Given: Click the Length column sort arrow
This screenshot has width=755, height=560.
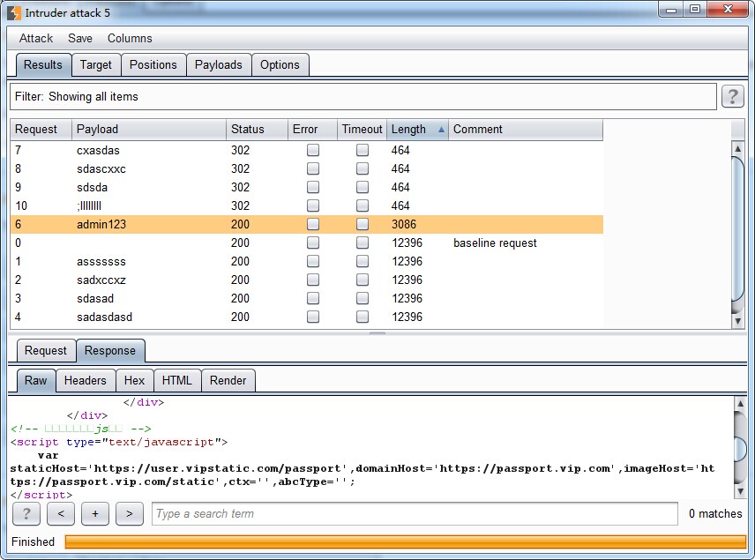Looking at the screenshot, I should tap(441, 129).
